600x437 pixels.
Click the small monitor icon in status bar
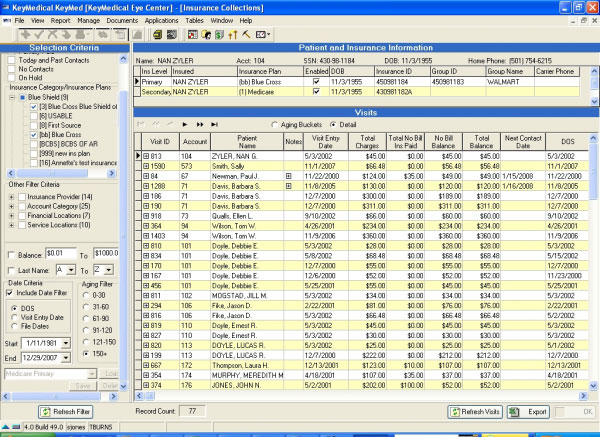tap(16, 427)
